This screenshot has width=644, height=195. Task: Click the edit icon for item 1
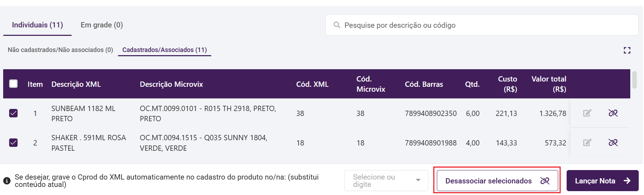coord(587,113)
